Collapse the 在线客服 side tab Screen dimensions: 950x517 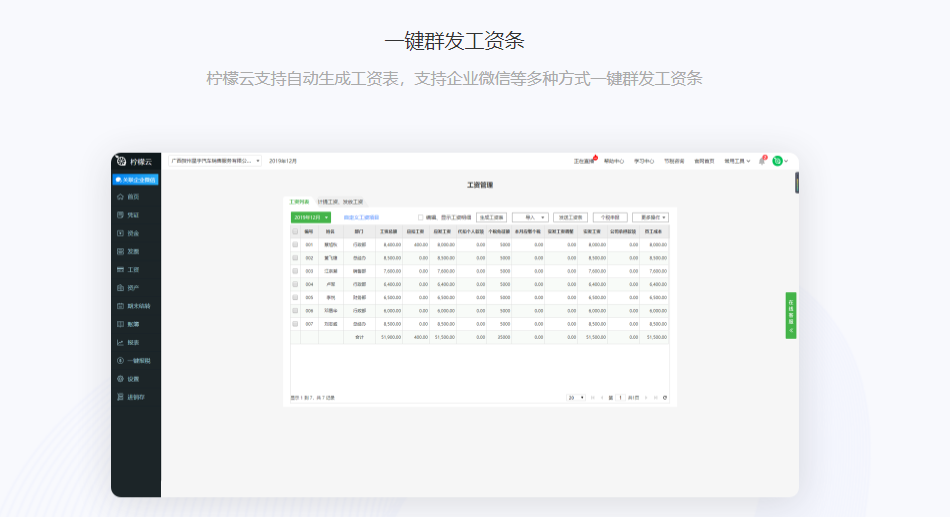pos(791,315)
